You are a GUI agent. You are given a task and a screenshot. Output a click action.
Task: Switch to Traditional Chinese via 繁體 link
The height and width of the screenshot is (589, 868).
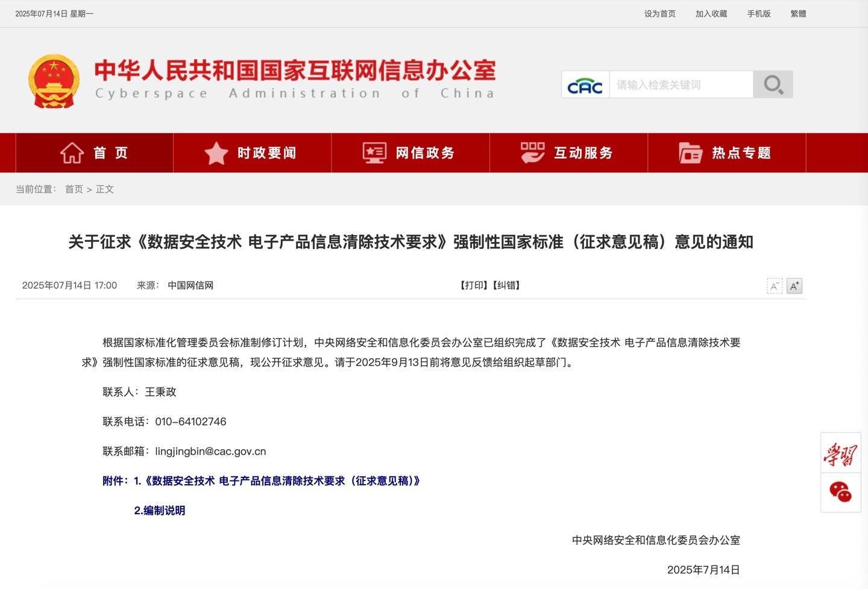click(x=798, y=13)
